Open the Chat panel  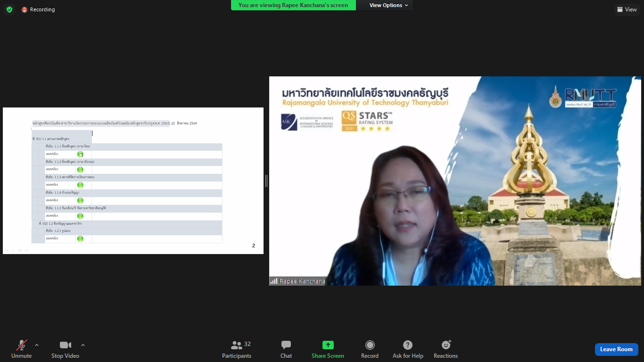[x=286, y=349]
